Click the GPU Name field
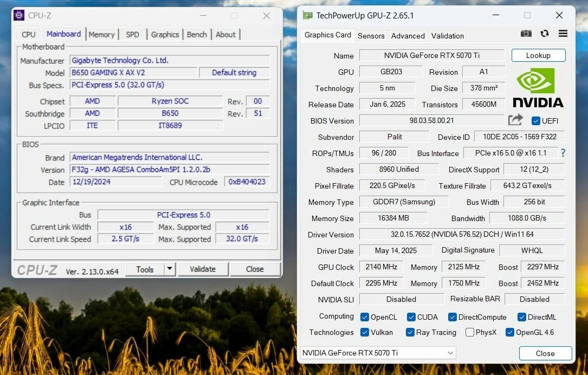This screenshot has width=588, height=375. click(x=431, y=55)
